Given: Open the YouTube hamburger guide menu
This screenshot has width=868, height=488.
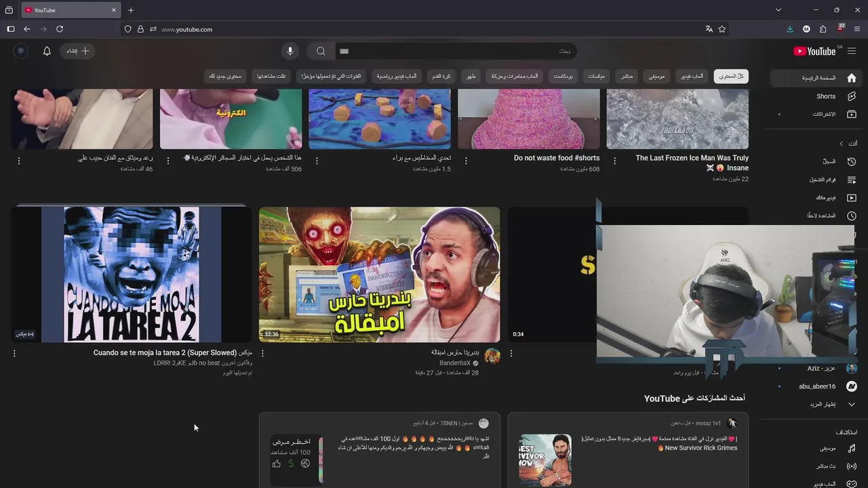Looking at the screenshot, I should (x=852, y=51).
